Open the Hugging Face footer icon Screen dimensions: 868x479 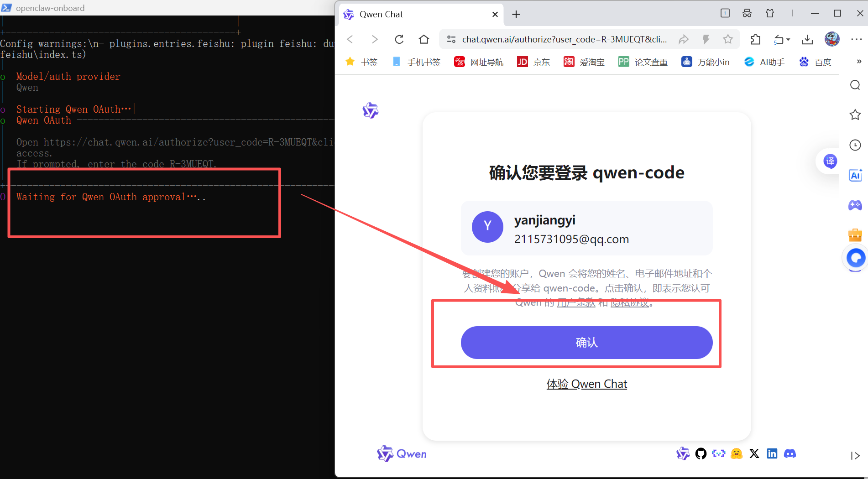pos(736,453)
